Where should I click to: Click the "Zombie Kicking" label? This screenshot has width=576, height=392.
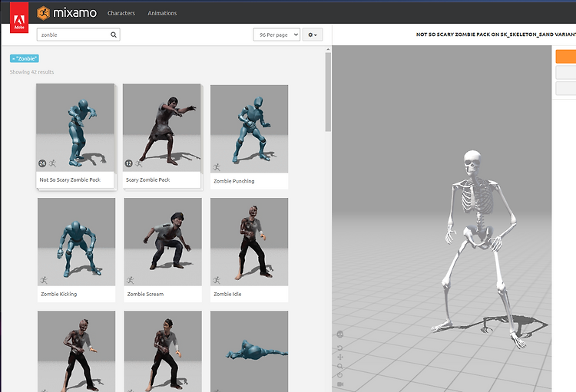point(59,294)
